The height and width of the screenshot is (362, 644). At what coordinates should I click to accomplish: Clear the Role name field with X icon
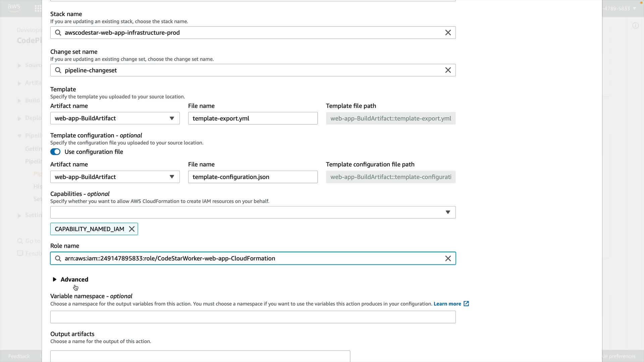448,258
